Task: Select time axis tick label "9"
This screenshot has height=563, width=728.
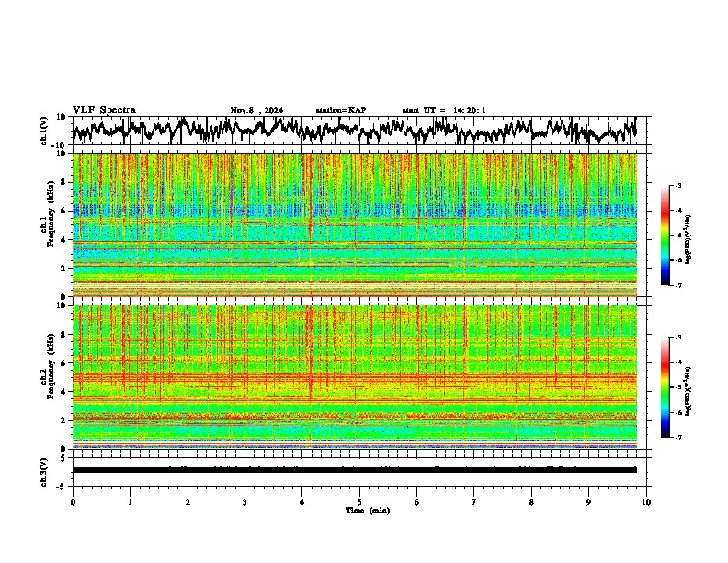Action: pyautogui.click(x=588, y=502)
